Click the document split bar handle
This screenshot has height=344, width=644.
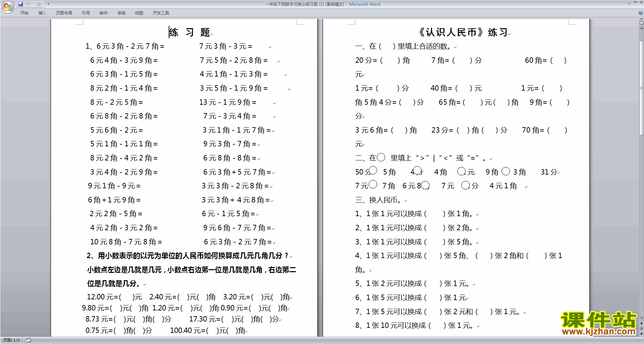[641, 19]
